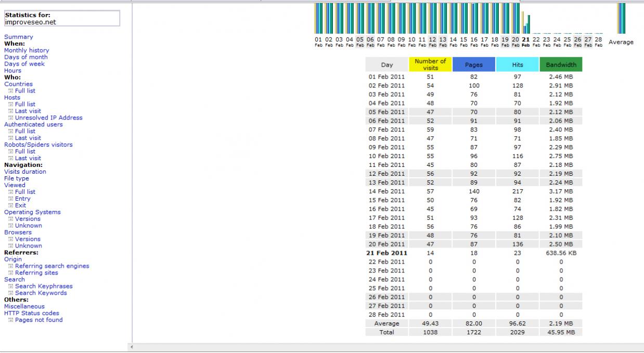This screenshot has height=353, width=644.
Task: Open Days of week statistics
Action: pos(24,64)
